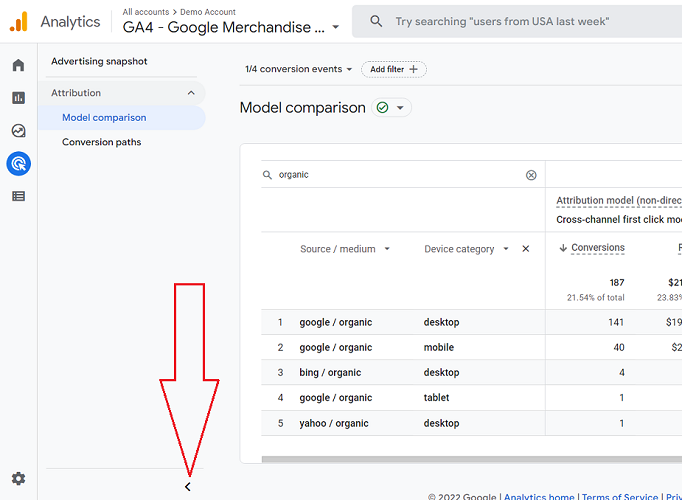Click the Add filter button

[x=394, y=69]
